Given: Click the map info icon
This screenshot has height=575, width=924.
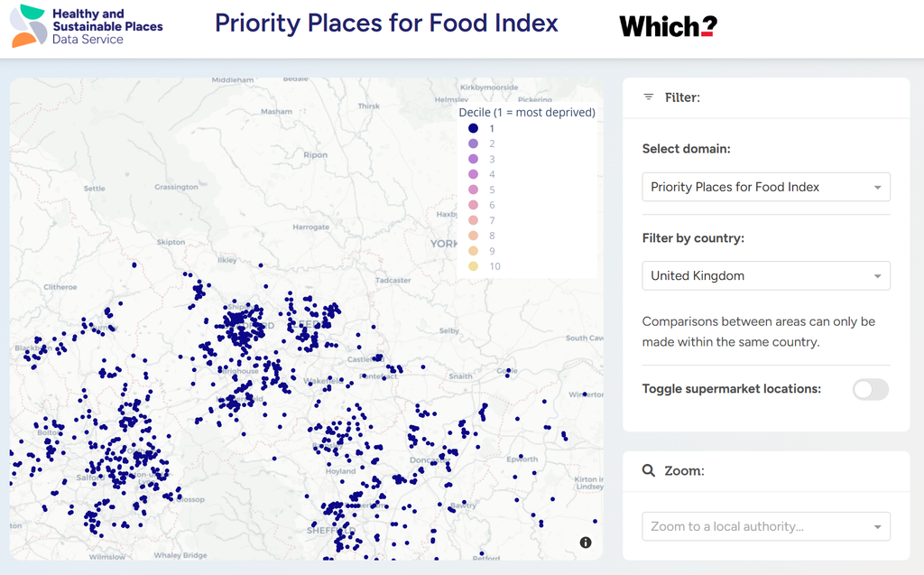Looking at the screenshot, I should coord(585,543).
